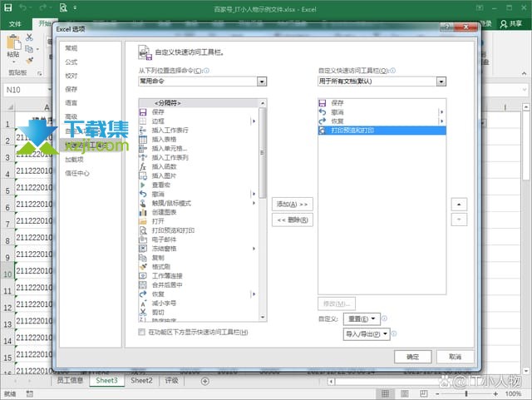The width and height of the screenshot is (532, 400).
Task: Open the 文件 menu in the Excel ribbon
Action: click(15, 24)
